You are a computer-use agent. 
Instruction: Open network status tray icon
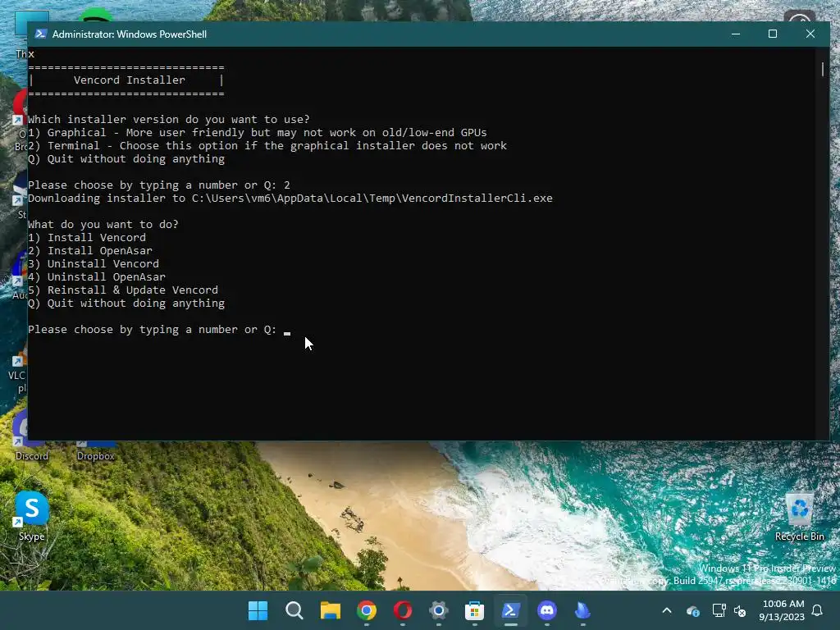(x=719, y=610)
